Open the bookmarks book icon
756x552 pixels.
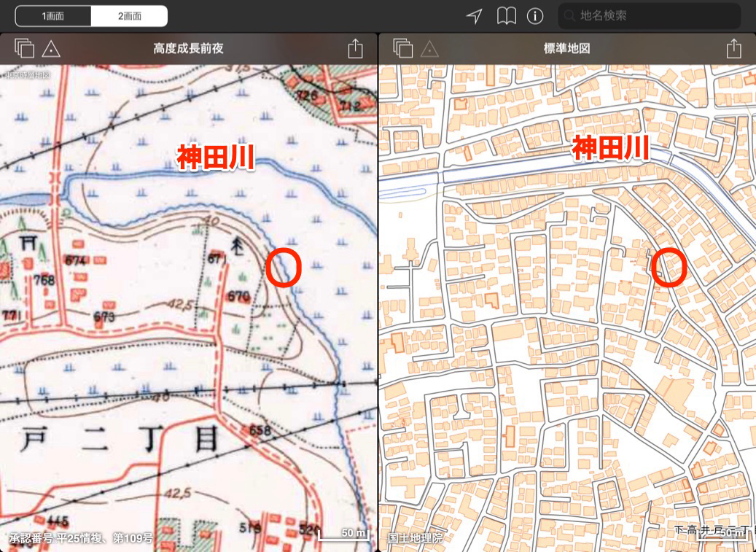click(506, 15)
